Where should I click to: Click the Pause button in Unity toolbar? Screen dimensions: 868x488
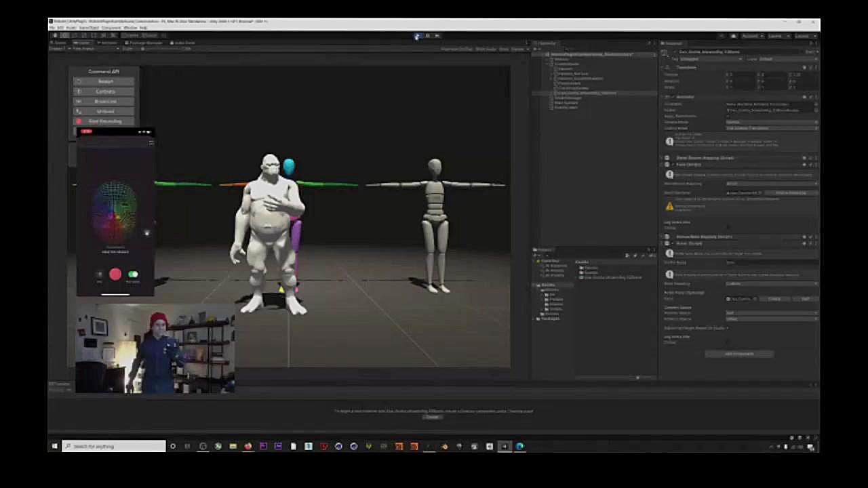[x=427, y=36]
